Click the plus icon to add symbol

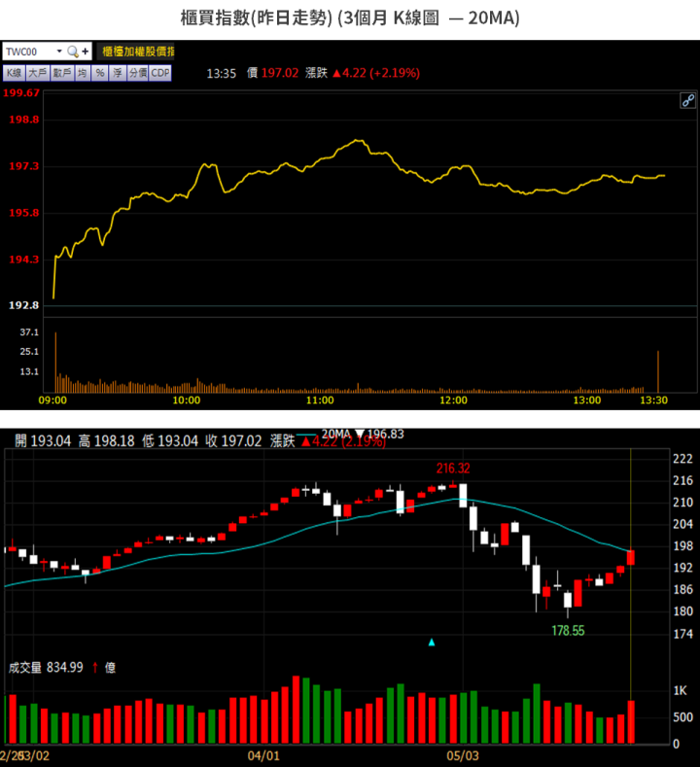click(86, 52)
